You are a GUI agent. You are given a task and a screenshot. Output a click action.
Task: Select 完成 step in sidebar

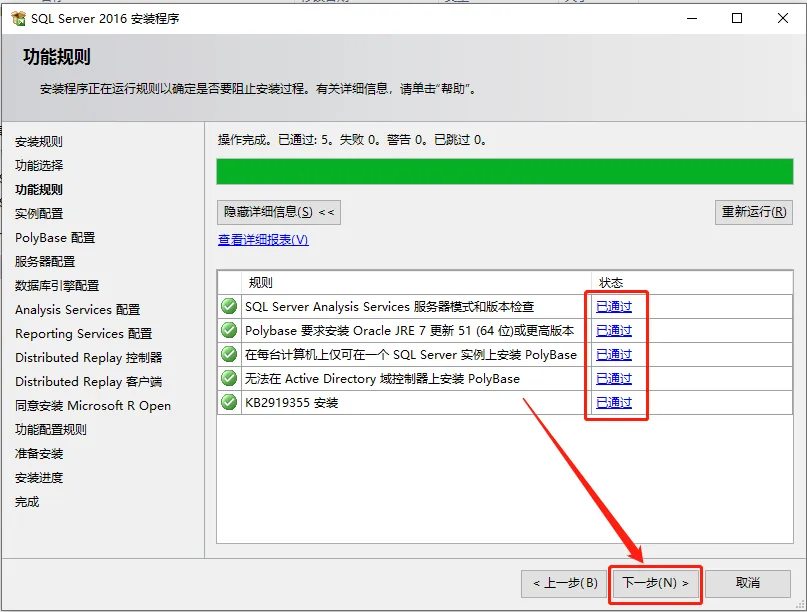coord(27,502)
